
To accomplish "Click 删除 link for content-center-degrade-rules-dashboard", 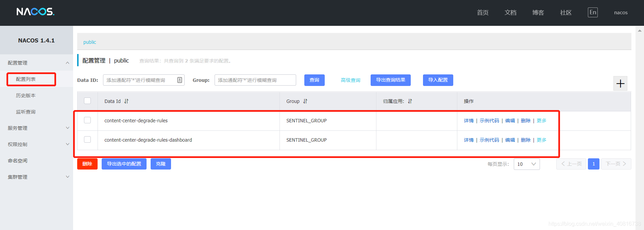I will [x=526, y=140].
